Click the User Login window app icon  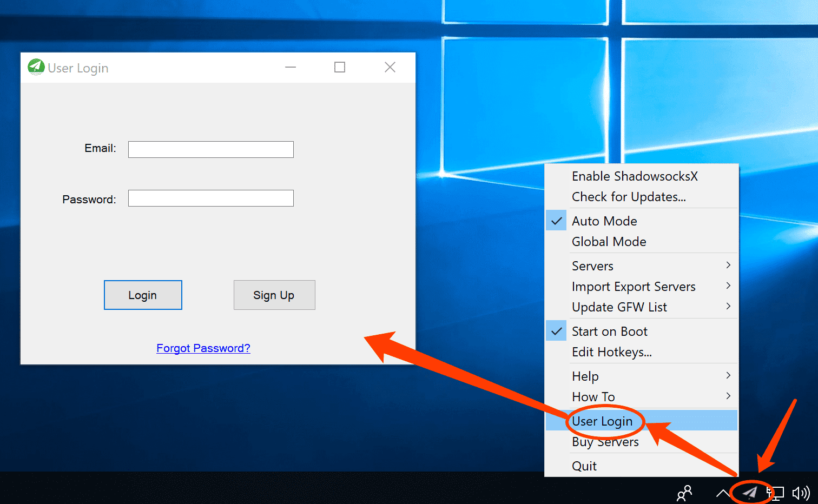point(36,67)
